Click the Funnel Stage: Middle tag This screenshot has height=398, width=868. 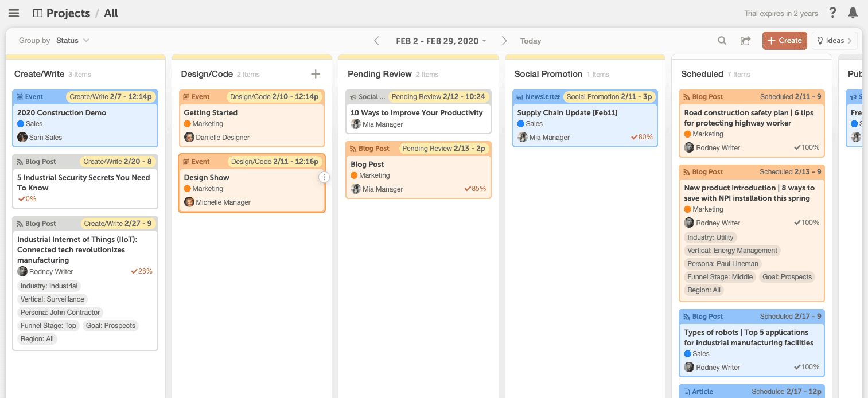coord(720,277)
